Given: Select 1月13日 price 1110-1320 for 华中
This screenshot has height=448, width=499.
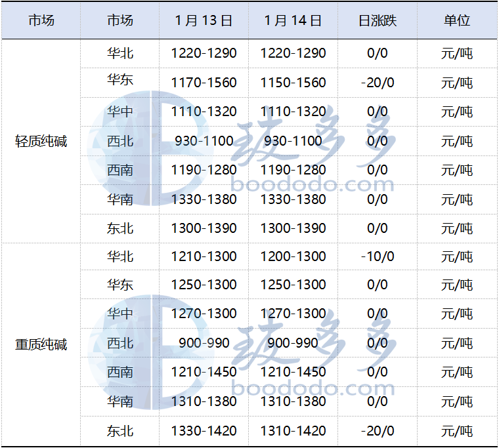Looking at the screenshot, I should tap(204, 112).
